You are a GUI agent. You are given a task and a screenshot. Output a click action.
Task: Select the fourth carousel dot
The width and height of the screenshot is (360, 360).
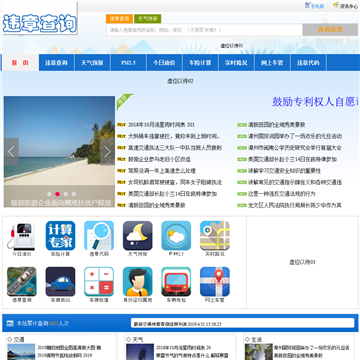74,194
